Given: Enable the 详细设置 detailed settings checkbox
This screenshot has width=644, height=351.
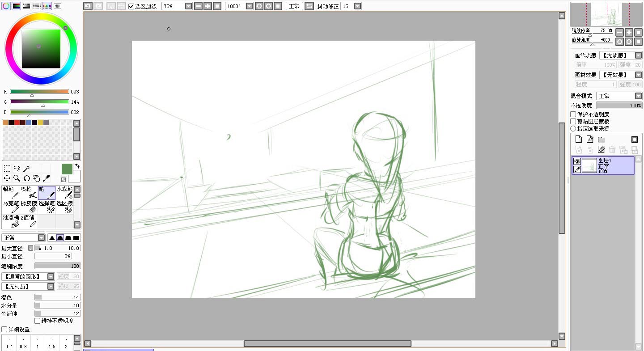Looking at the screenshot, I should [4, 330].
